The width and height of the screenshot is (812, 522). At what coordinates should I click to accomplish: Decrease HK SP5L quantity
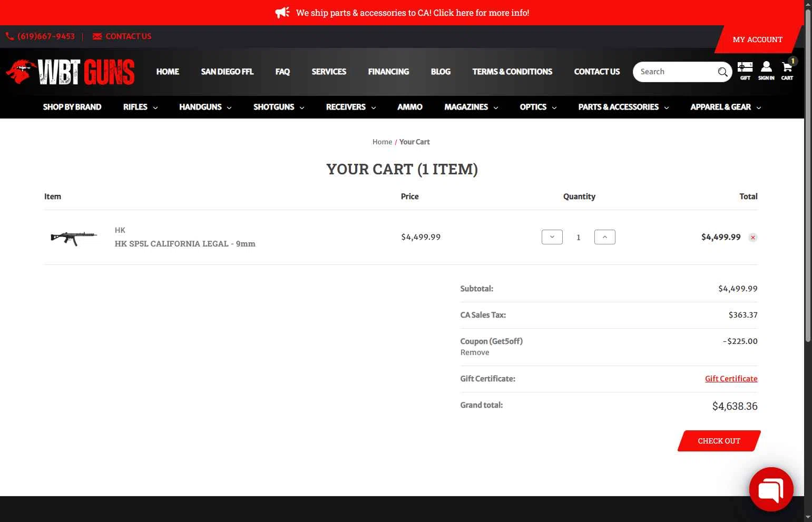tap(552, 237)
